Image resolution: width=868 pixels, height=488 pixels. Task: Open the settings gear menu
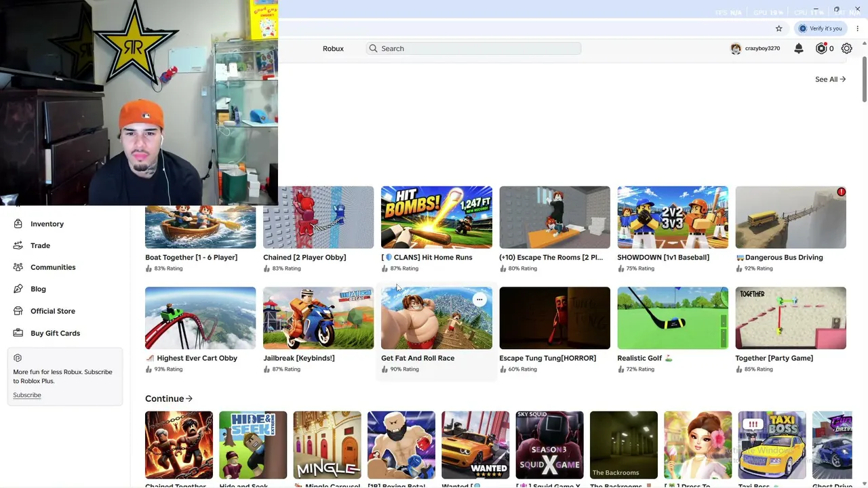(x=847, y=48)
